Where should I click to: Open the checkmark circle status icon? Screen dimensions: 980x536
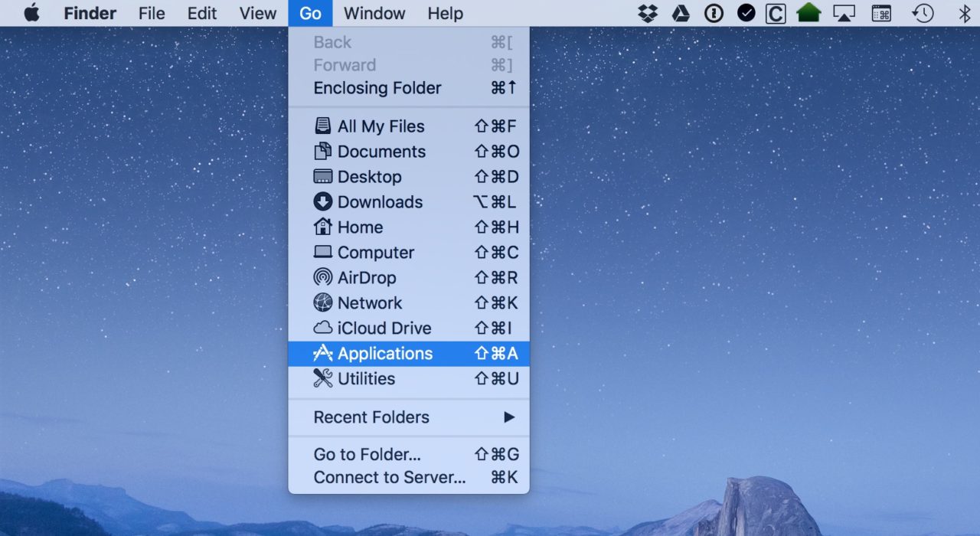(746, 13)
